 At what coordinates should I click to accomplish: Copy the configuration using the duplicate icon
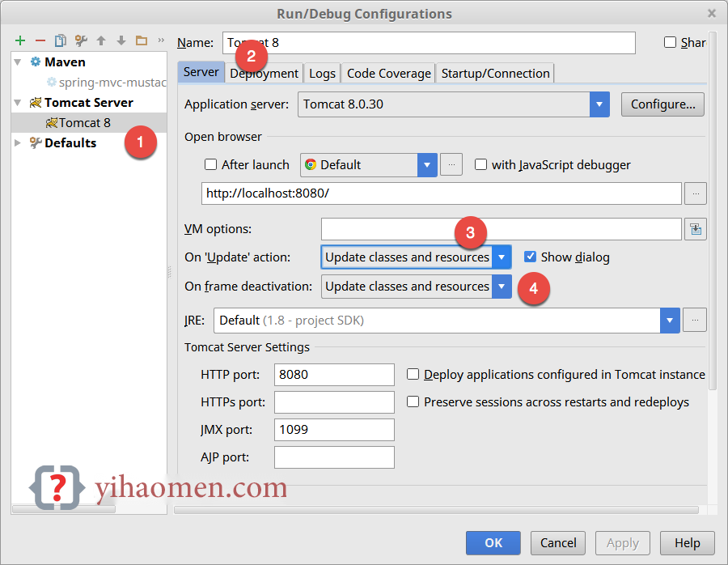(61, 41)
